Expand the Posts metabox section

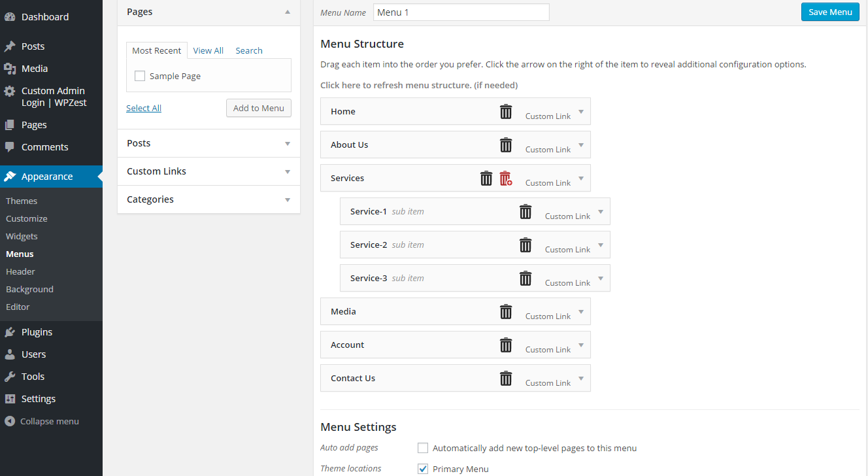coord(209,143)
